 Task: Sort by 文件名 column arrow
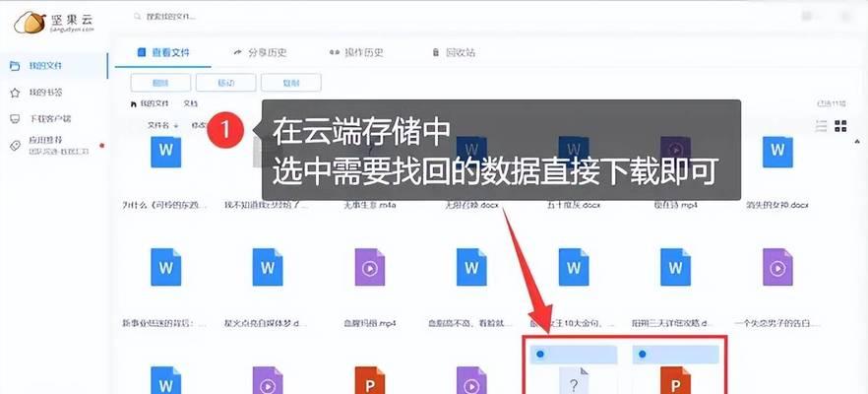[176, 126]
